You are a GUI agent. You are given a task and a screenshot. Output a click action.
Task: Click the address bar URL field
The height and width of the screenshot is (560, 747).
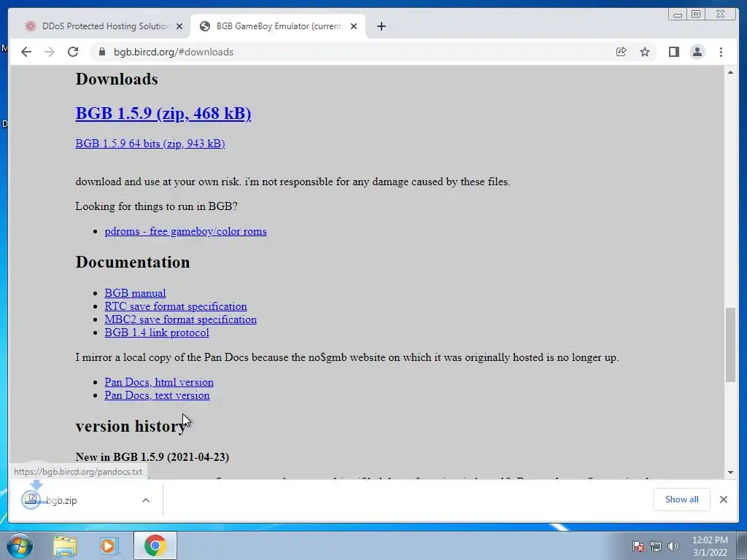(x=352, y=52)
